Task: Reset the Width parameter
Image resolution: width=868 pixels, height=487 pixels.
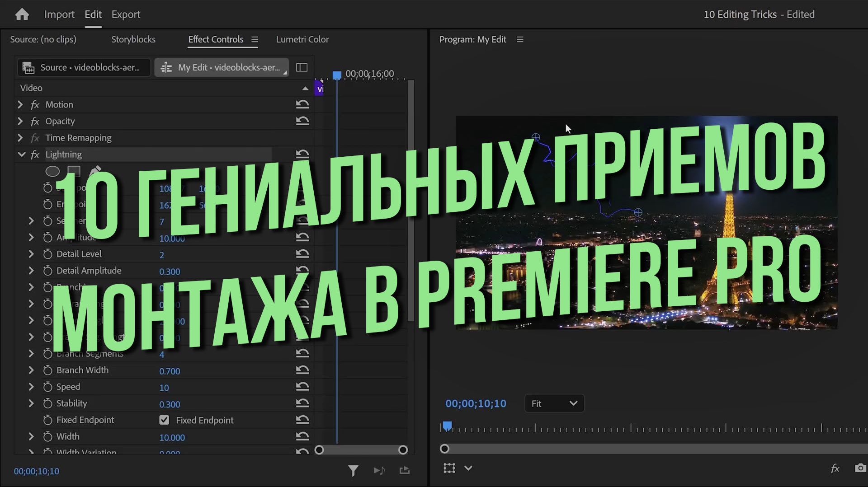Action: pos(302,436)
